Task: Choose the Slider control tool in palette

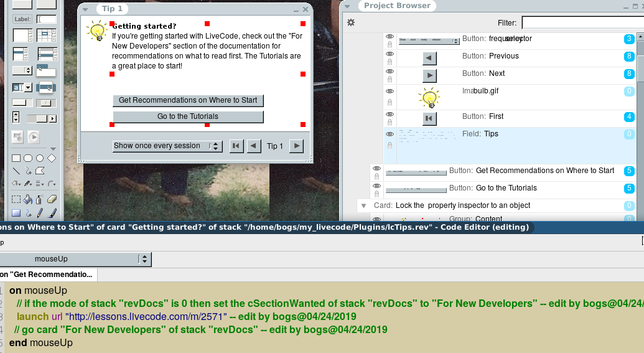Action: coord(46,103)
